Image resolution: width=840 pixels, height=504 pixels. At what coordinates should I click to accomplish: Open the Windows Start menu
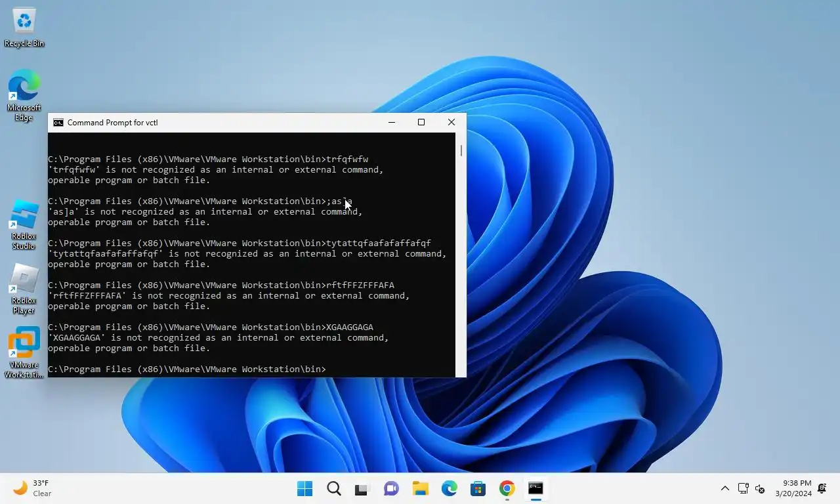[304, 488]
